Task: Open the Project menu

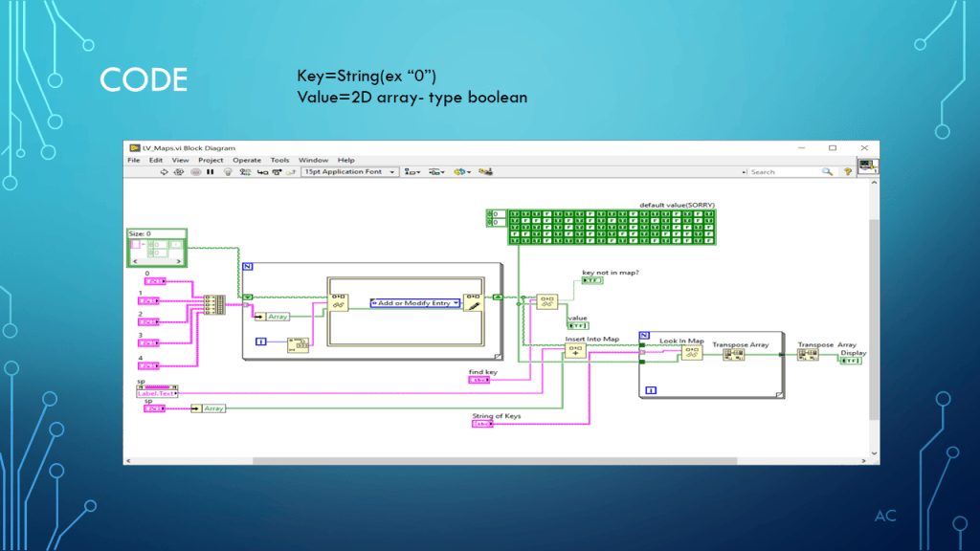Action: tap(211, 160)
